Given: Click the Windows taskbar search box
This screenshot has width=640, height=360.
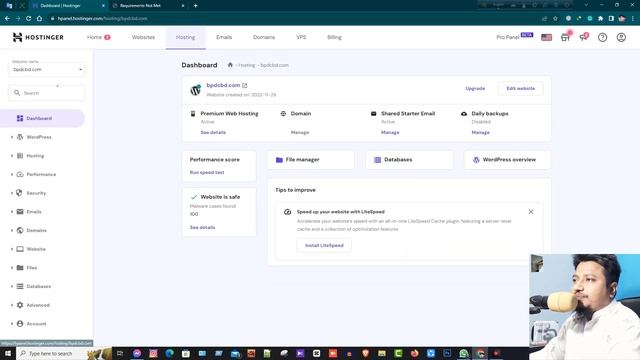Looking at the screenshot, I should click(x=51, y=353).
